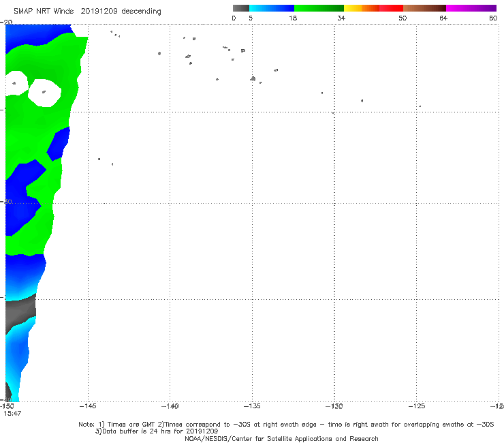This screenshot has width=504, height=443.
Task: Click the color bar label 34
Action: pyautogui.click(x=341, y=18)
